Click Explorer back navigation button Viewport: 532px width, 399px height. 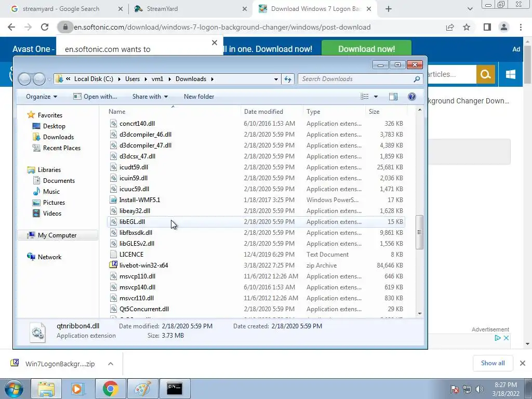(x=25, y=79)
